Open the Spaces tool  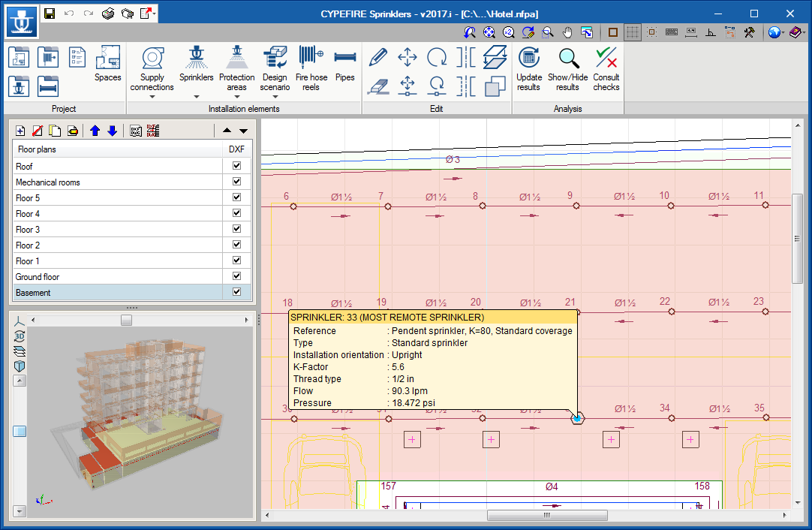coord(107,59)
